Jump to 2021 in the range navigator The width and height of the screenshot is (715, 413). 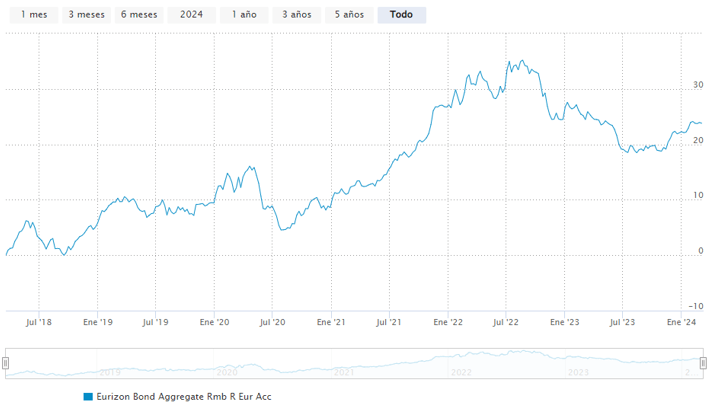click(x=345, y=371)
